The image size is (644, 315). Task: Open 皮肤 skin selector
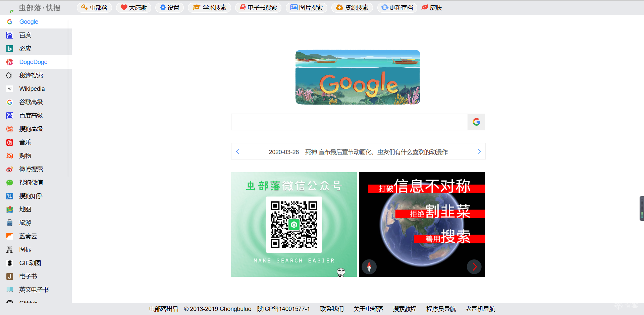[x=432, y=7]
